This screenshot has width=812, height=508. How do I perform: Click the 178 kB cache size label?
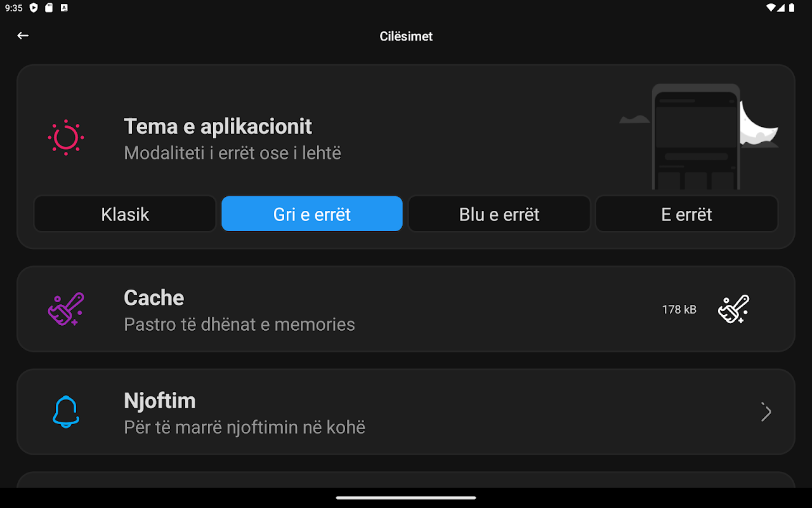coord(679,310)
